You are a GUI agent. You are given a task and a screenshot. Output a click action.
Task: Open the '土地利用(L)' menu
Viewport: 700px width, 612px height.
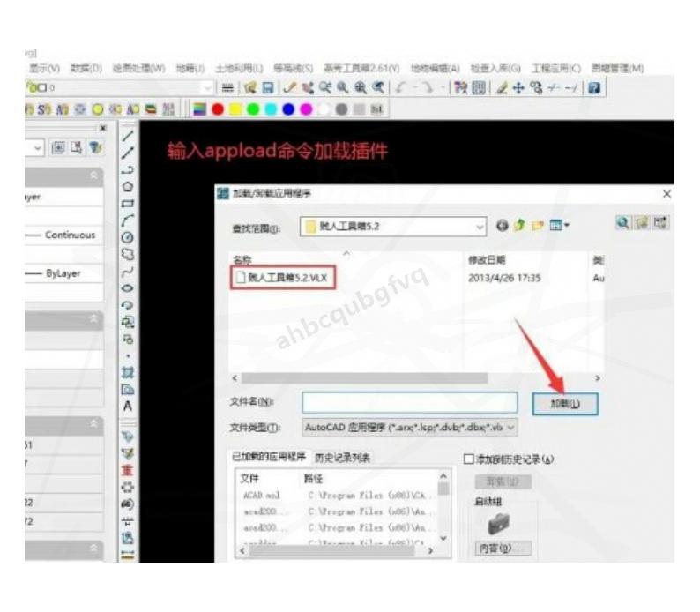[239, 68]
